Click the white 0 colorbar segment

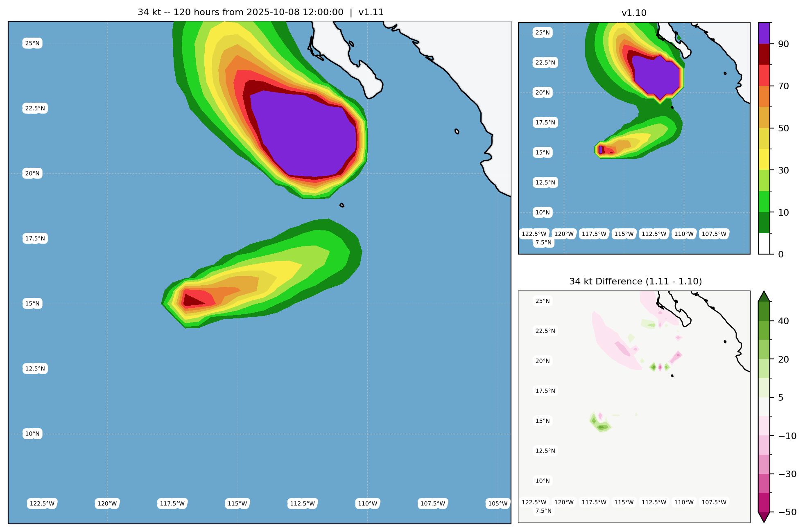[x=764, y=244]
